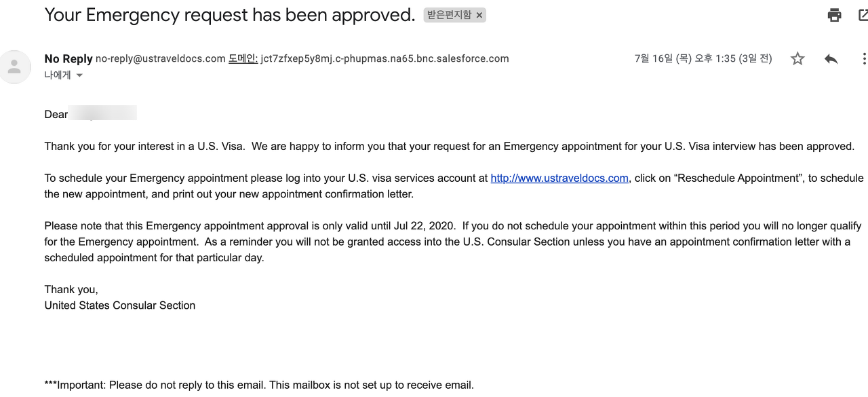The height and width of the screenshot is (397, 868).
Task: Click the 7월 16일 timestamp
Action: coord(703,59)
